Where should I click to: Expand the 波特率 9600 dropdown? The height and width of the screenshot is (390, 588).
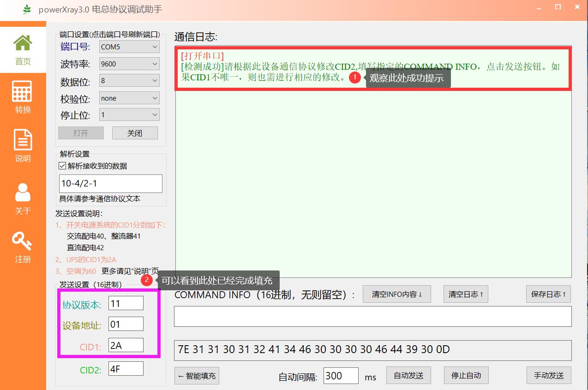click(129, 64)
